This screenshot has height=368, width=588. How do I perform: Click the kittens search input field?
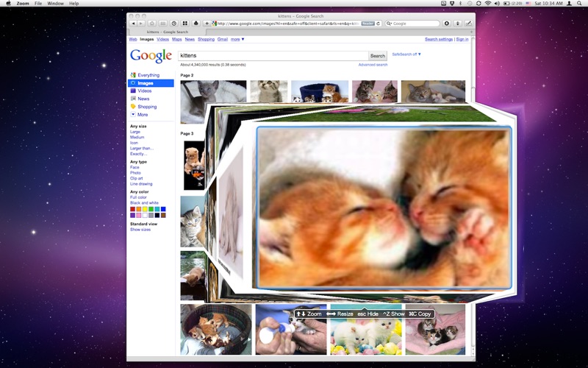click(272, 56)
